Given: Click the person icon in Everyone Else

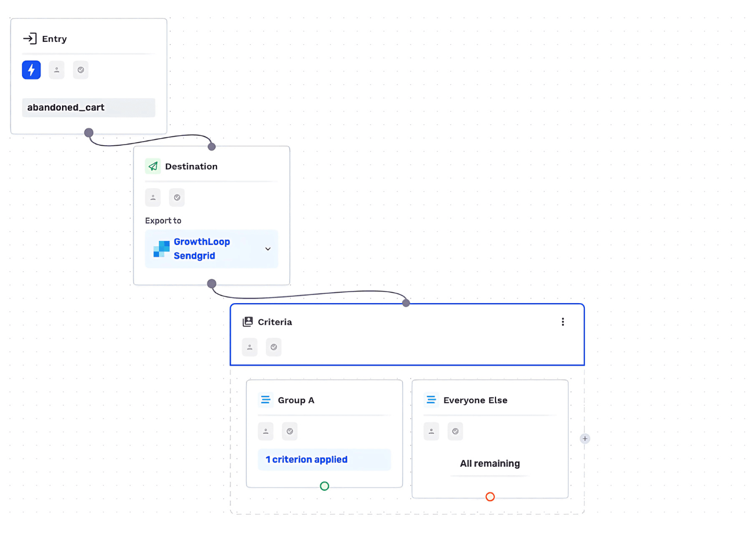Looking at the screenshot, I should pos(431,431).
